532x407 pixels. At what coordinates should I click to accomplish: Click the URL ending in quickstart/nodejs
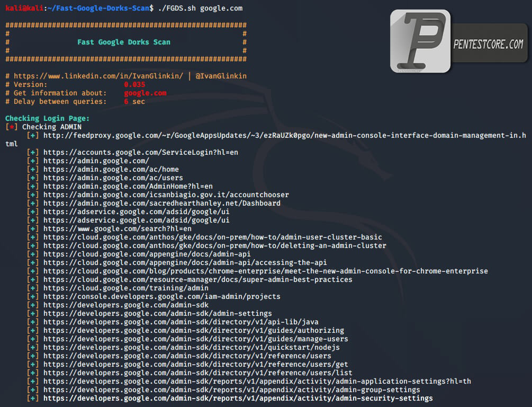pos(192,348)
